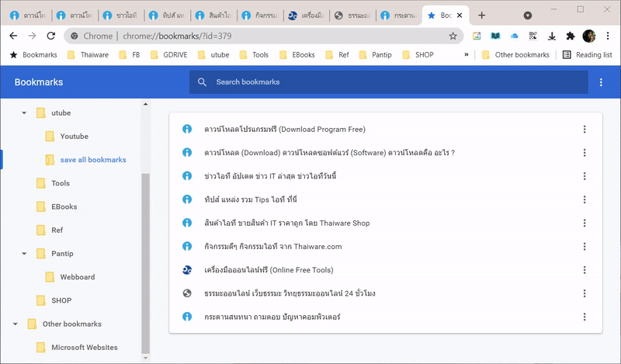
Task: Collapse the utube folder in tree
Action: 24,113
